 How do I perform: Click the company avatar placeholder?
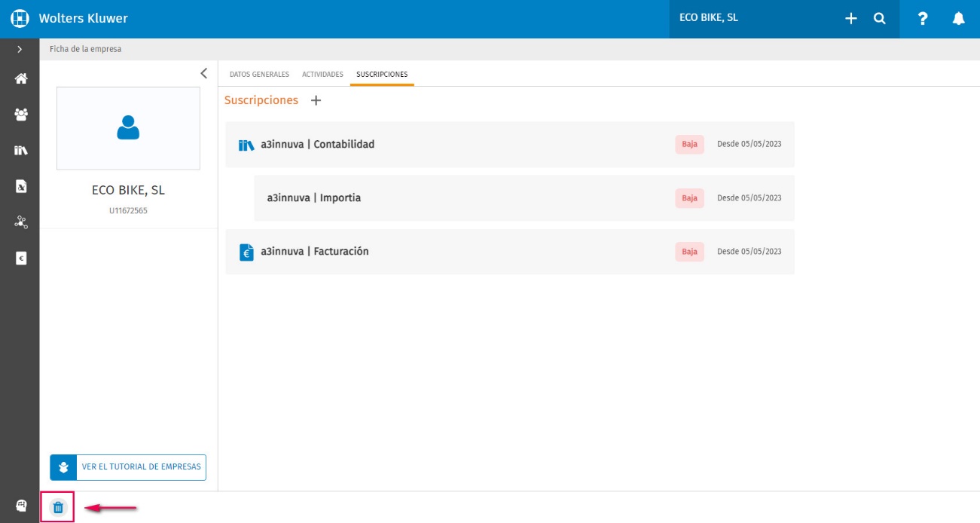click(x=128, y=128)
